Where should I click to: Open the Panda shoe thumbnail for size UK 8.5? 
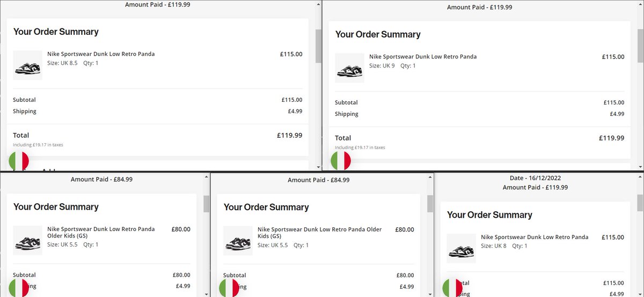(x=27, y=65)
